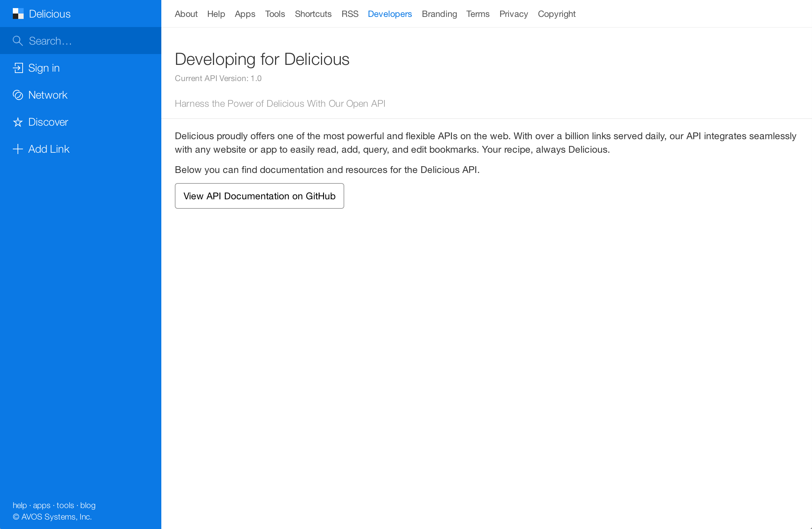Click the © AVOS Systems, Inc. text
This screenshot has width=812, height=529.
pos(52,517)
